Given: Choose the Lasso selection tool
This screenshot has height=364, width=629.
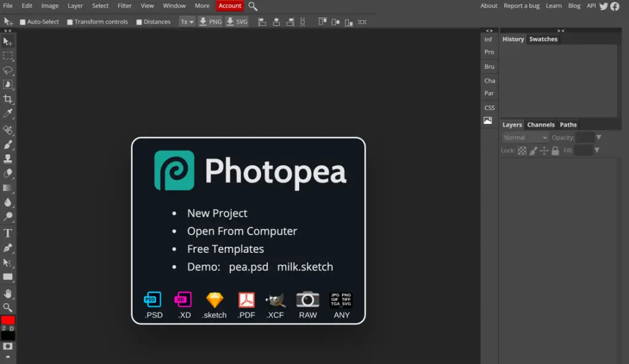Looking at the screenshot, I should coord(7,71).
